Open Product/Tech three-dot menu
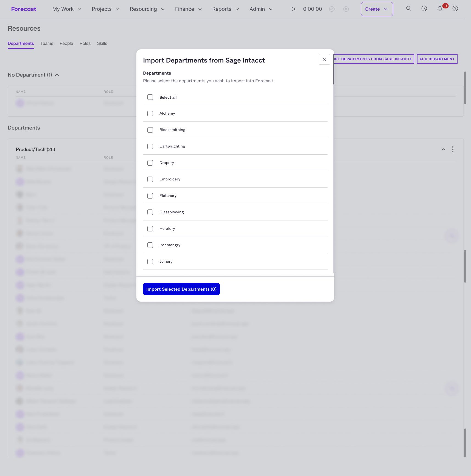Image resolution: width=471 pixels, height=476 pixels. pyautogui.click(x=453, y=149)
